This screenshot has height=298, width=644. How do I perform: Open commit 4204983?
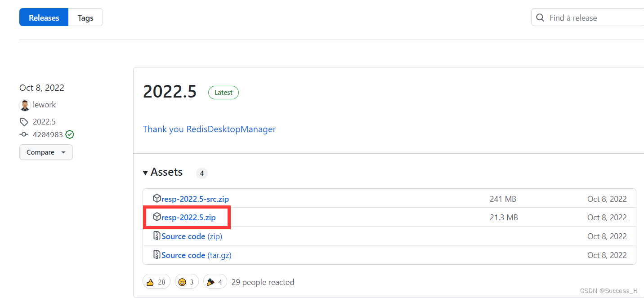click(48, 134)
